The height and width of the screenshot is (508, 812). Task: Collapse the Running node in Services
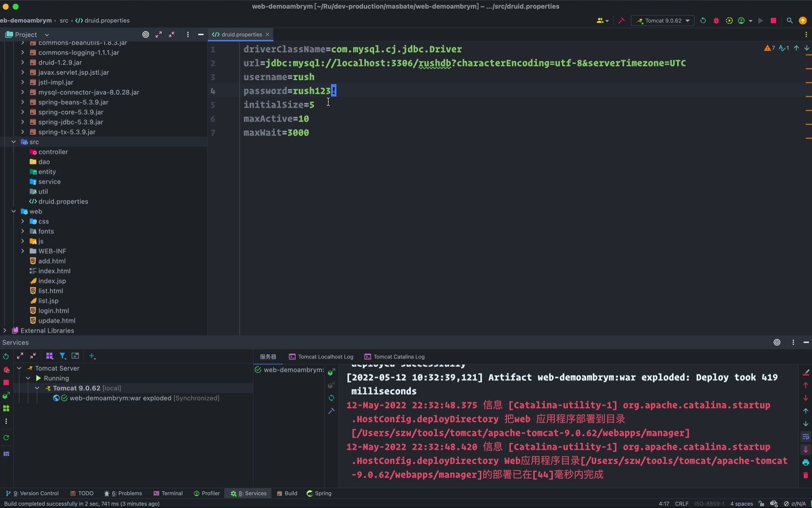click(x=28, y=378)
